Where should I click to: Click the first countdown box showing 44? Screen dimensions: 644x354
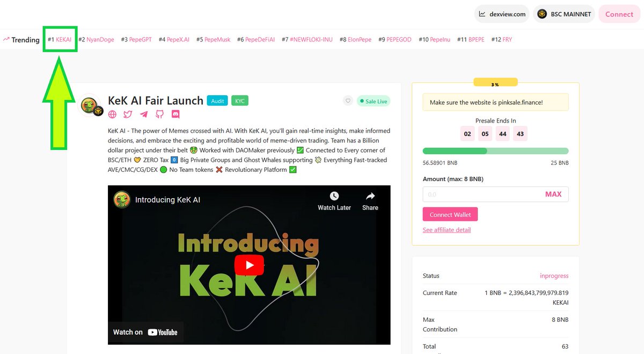click(502, 134)
